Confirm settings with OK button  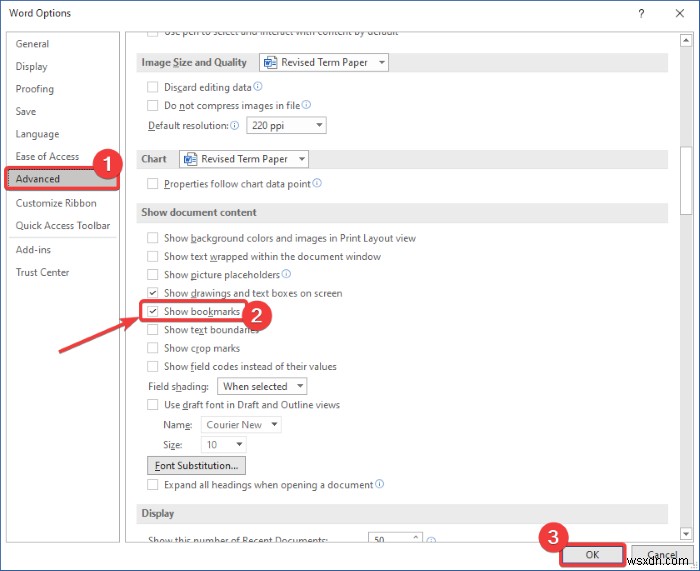click(x=592, y=554)
